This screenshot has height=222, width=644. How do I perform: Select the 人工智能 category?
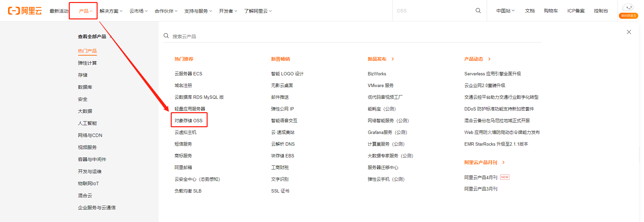[87, 123]
